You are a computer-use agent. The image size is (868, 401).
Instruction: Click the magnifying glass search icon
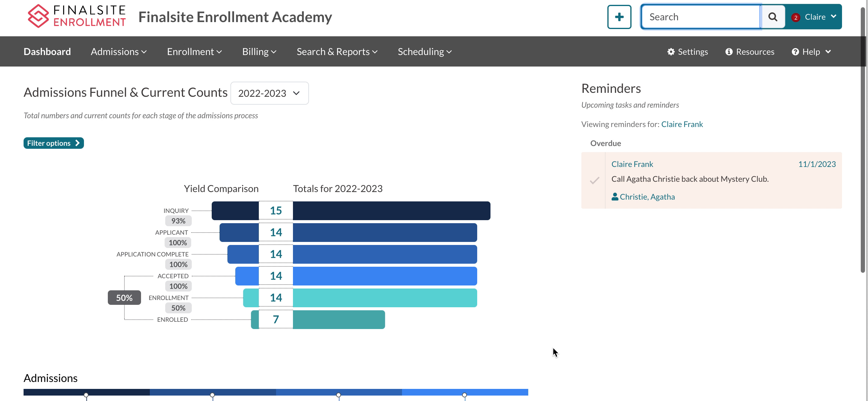[x=772, y=17]
